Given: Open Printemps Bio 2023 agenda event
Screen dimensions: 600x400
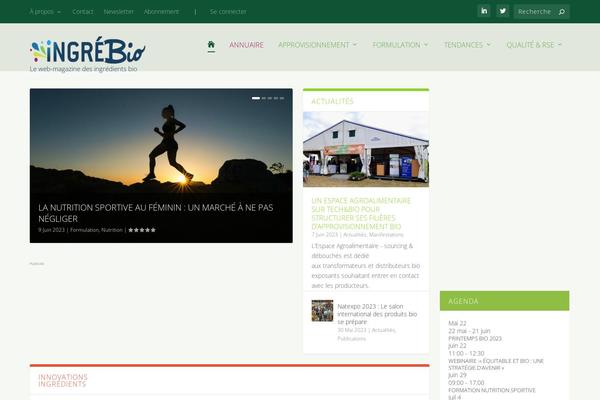Looking at the screenshot, I should pyautogui.click(x=475, y=338).
